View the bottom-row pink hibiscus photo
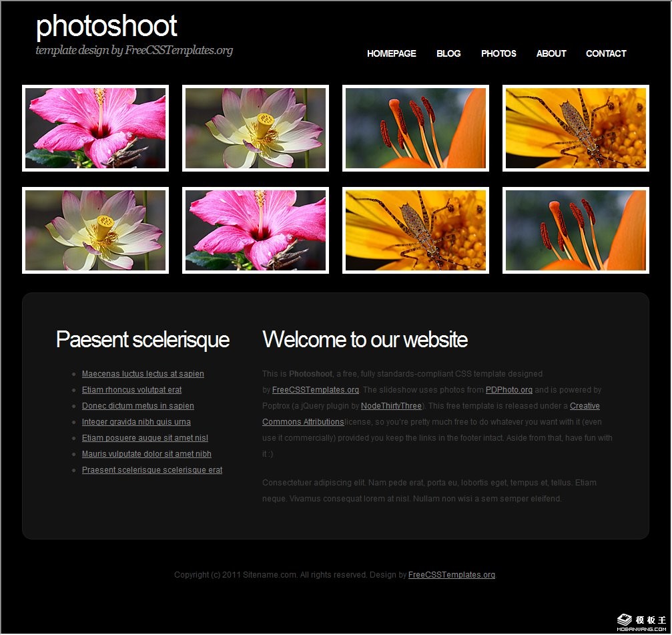Image resolution: width=672 pixels, height=635 pixels. point(256,230)
